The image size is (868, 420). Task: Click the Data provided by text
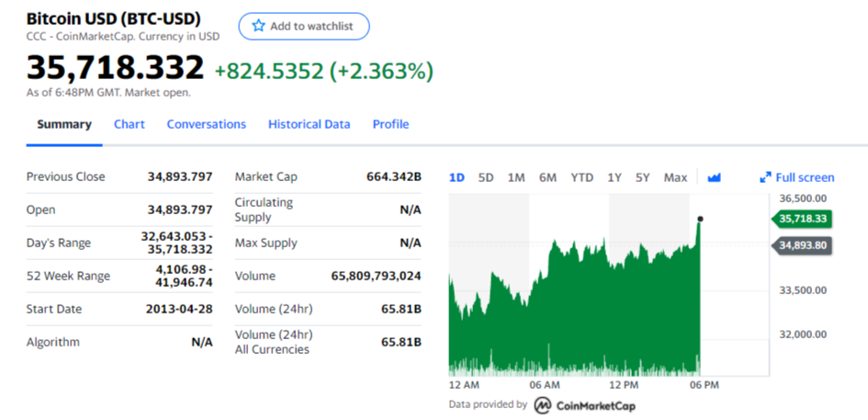click(x=489, y=404)
